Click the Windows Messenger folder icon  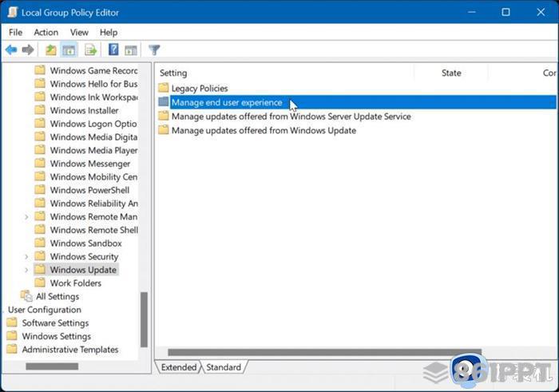(40, 163)
